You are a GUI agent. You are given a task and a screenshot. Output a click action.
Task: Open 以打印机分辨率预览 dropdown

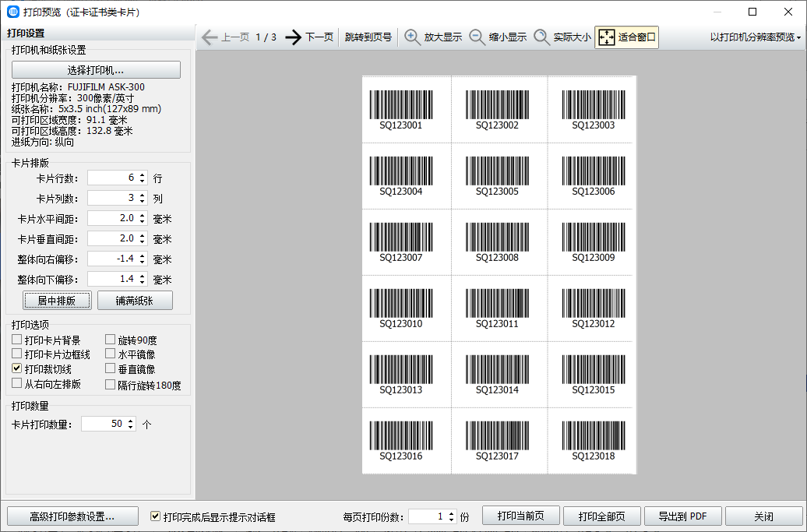pos(756,37)
